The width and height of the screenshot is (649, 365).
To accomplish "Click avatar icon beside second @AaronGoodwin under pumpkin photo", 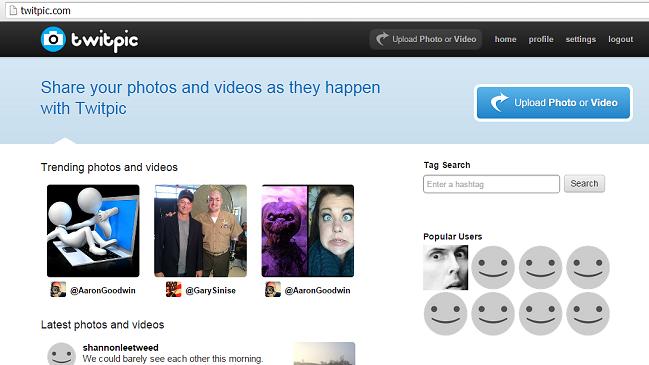I will point(273,290).
